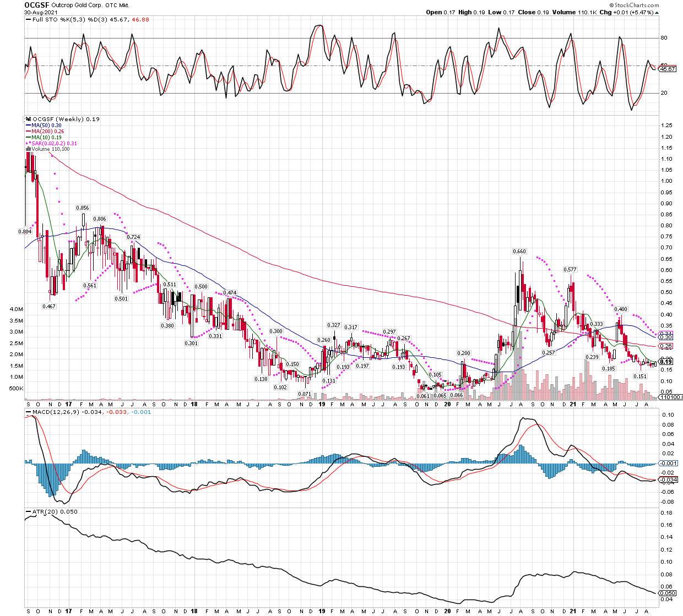Click the 0.511 price label
The height and width of the screenshot is (616, 683).
tap(170, 285)
